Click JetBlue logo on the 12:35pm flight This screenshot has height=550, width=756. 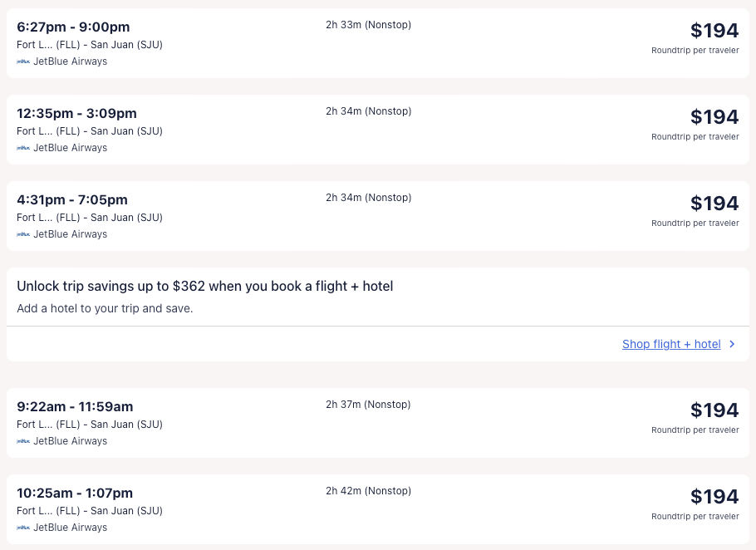pyautogui.click(x=23, y=148)
